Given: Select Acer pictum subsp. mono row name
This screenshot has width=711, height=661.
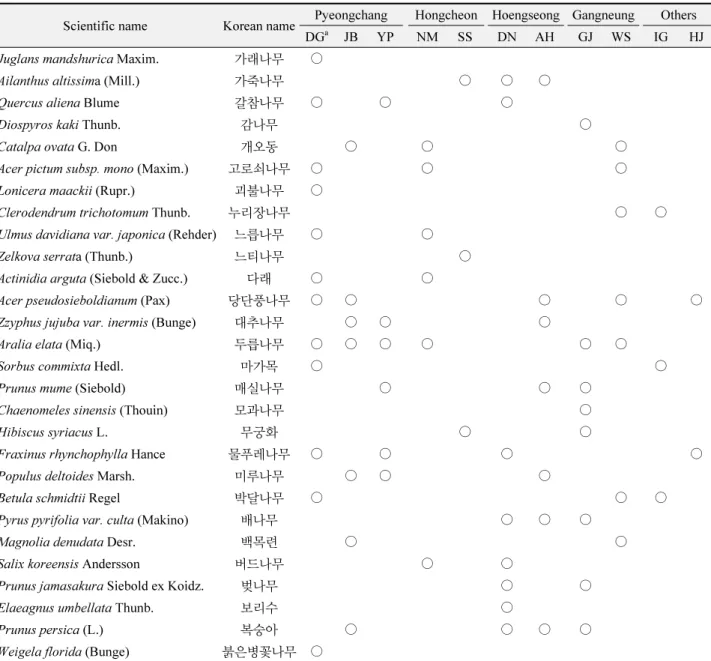Looking at the screenshot, I should click(x=94, y=169).
